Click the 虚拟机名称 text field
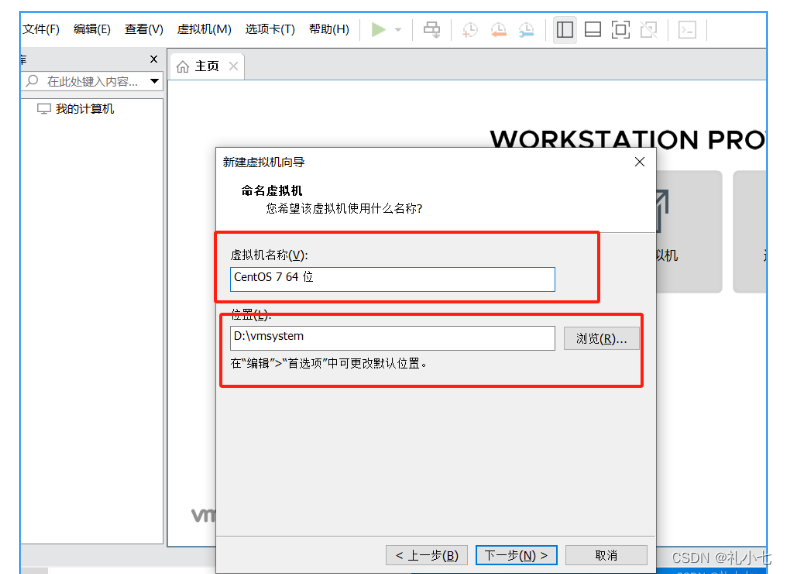Viewport: 787px width, 574px height. pyautogui.click(x=392, y=279)
